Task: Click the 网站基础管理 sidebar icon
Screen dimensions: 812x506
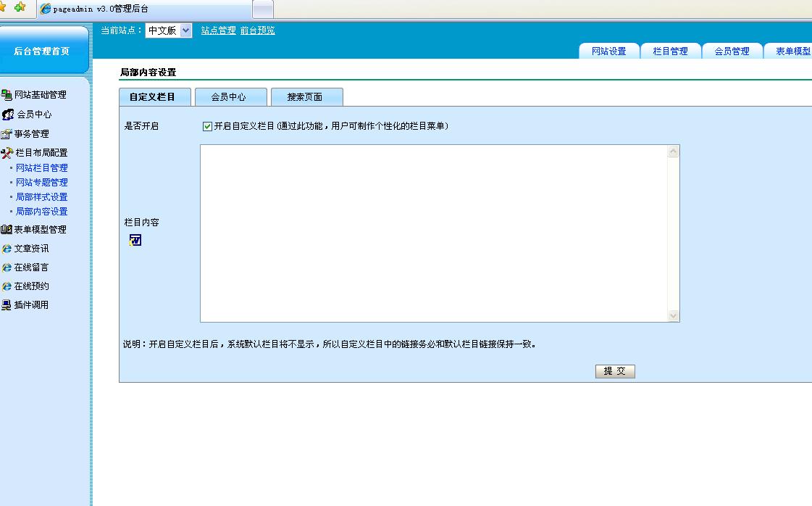Action: 7,95
